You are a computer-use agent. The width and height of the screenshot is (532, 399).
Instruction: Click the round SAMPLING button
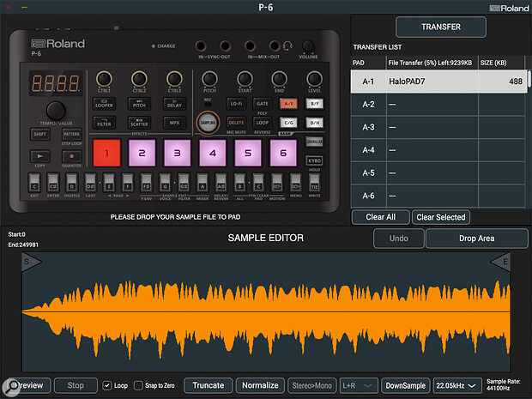pos(208,123)
